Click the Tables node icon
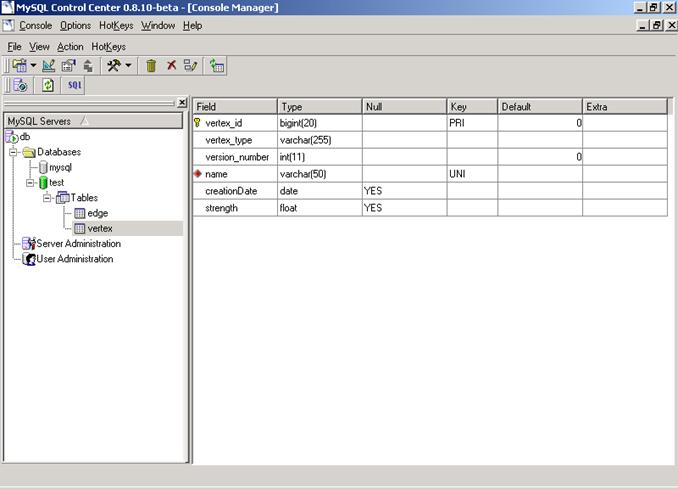 (63, 198)
